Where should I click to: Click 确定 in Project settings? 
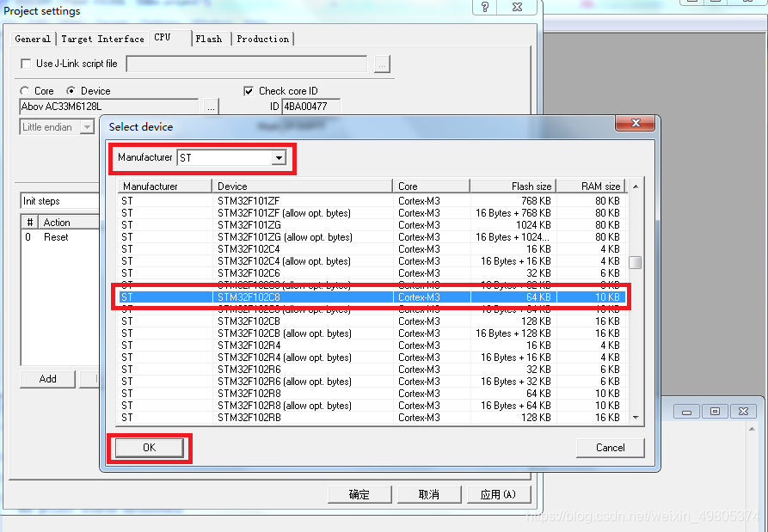[359, 494]
